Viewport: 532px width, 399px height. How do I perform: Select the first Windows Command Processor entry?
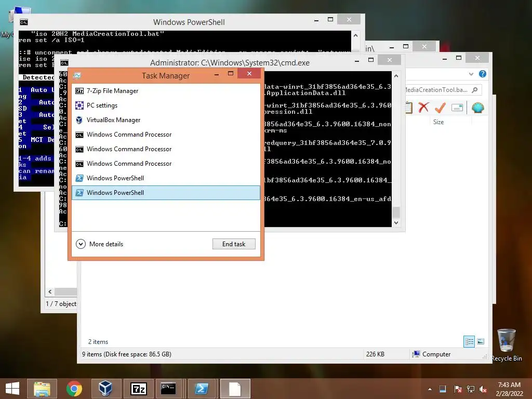tap(166, 135)
